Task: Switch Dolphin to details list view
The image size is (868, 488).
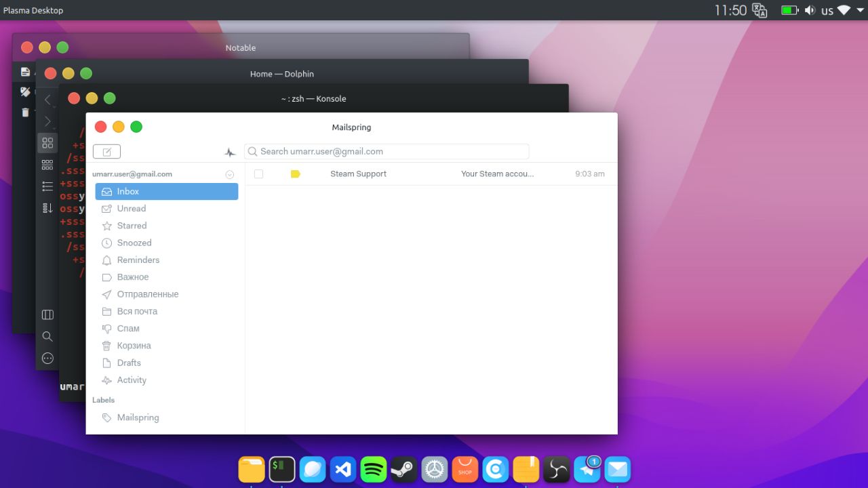Action: 47,186
